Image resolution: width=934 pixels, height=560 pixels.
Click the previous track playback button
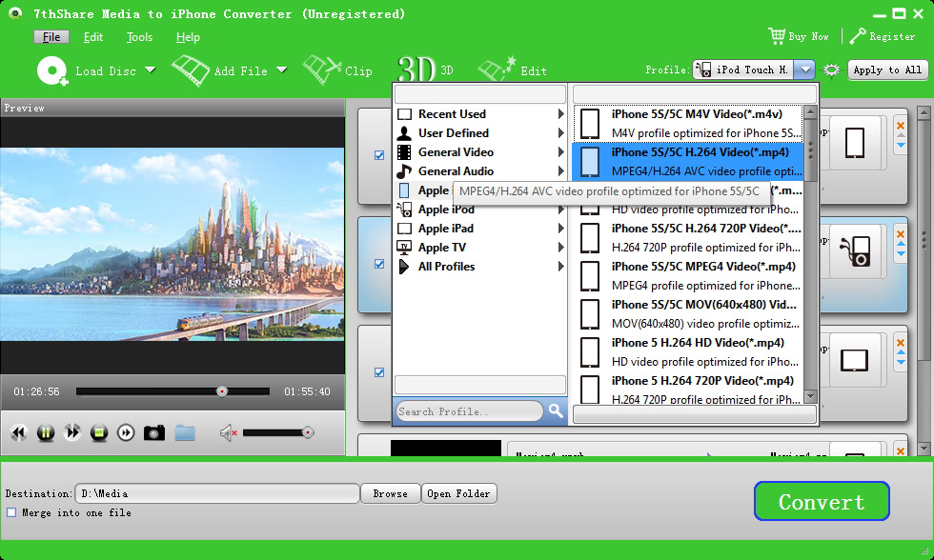tap(19, 432)
